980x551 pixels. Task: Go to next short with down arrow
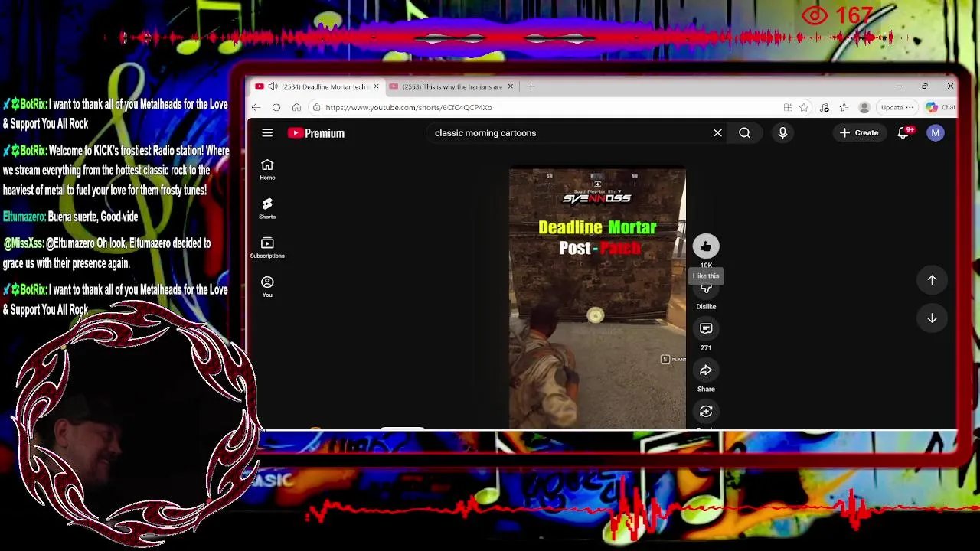coord(932,318)
